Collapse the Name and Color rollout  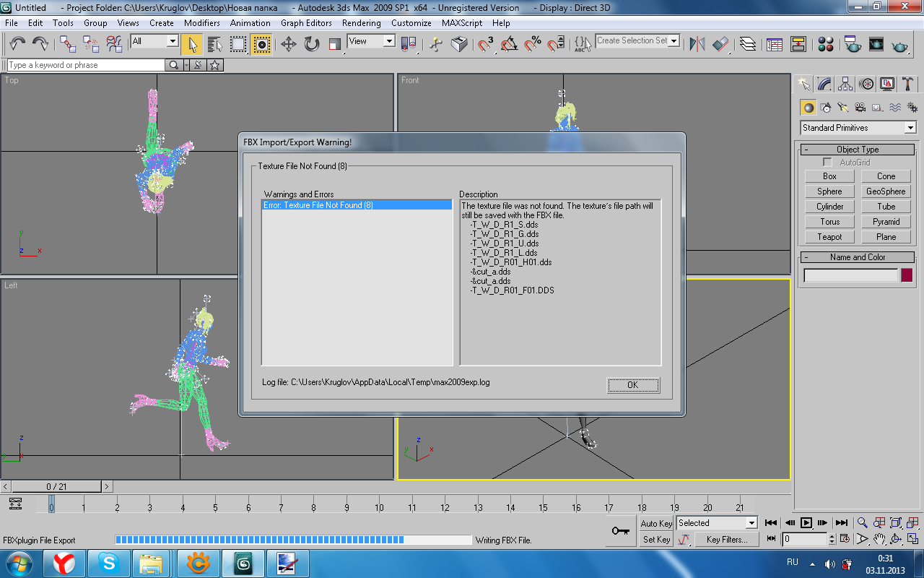tap(858, 257)
